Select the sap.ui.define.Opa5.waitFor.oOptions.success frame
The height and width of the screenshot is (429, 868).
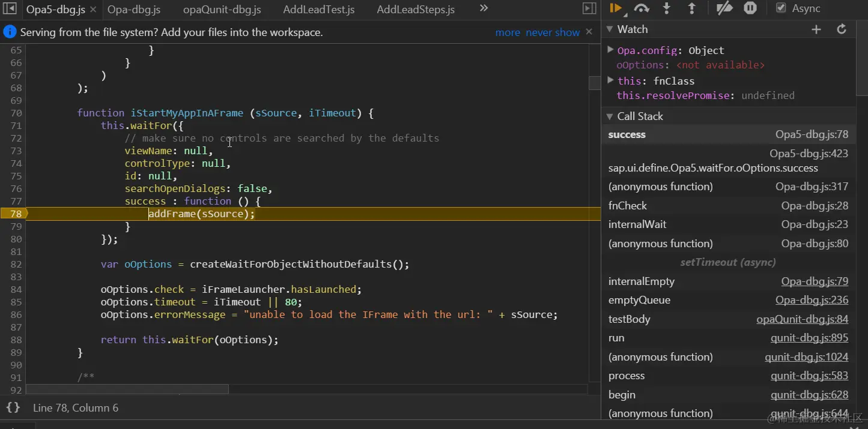(x=728, y=161)
